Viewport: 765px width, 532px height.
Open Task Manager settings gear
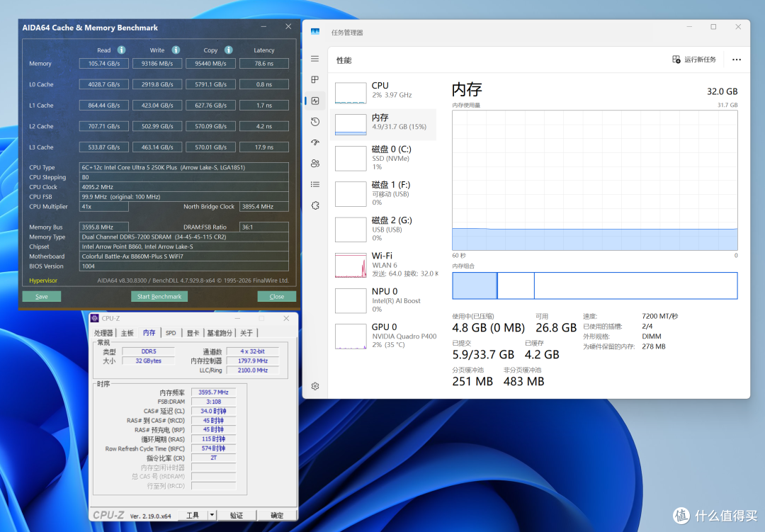pyautogui.click(x=315, y=386)
